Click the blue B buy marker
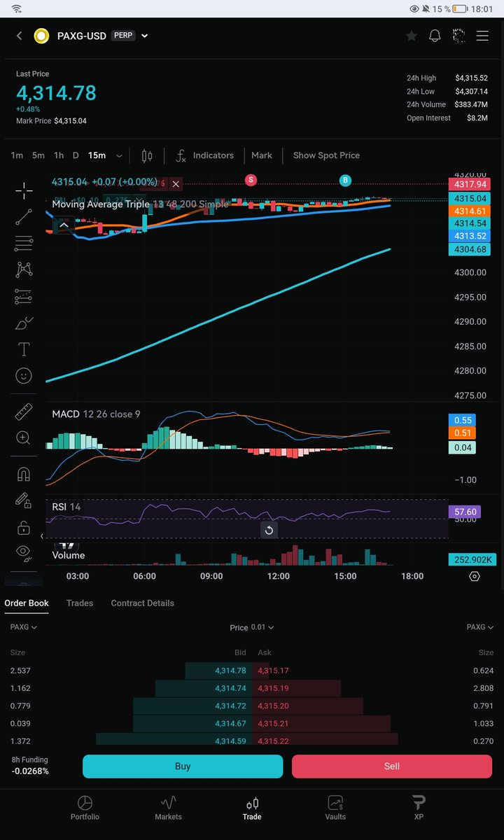The image size is (504, 840). pos(345,181)
